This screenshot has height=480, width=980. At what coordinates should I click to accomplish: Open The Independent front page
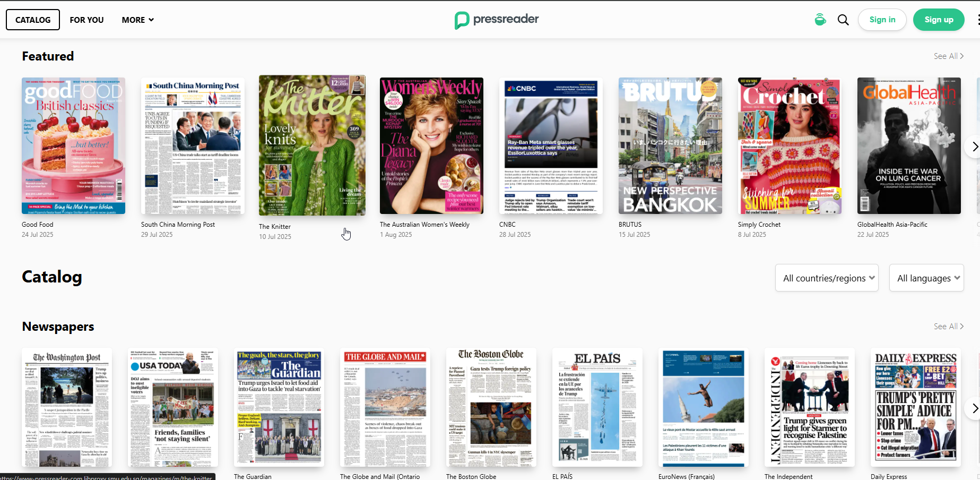pos(810,407)
